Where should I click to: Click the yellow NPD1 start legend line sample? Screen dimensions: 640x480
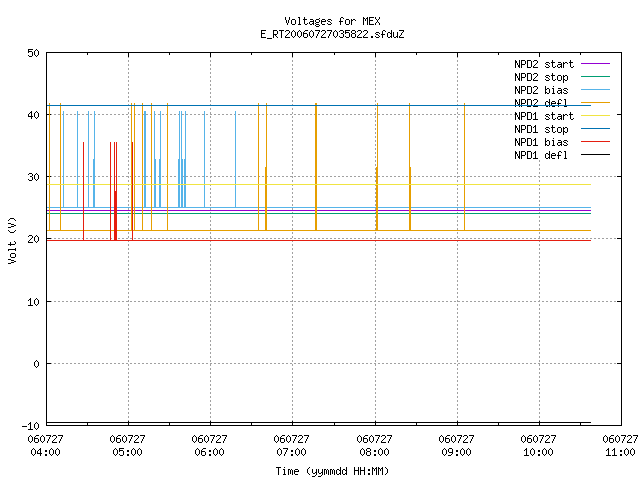click(x=595, y=116)
